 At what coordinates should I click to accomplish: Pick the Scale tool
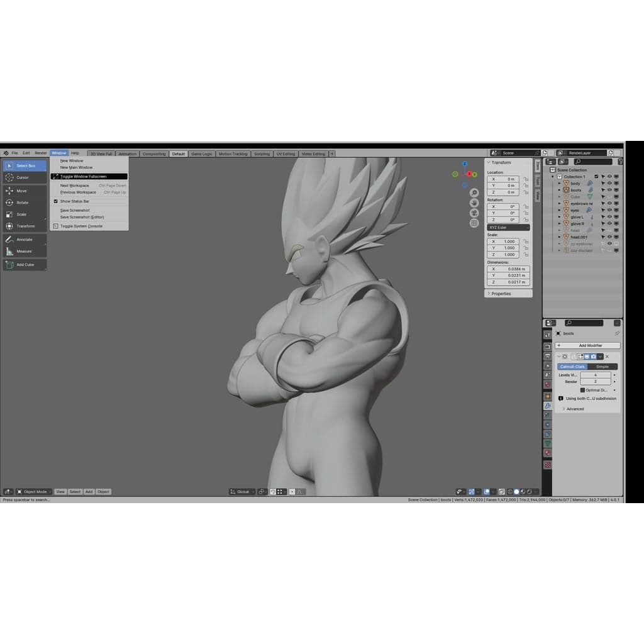25,214
